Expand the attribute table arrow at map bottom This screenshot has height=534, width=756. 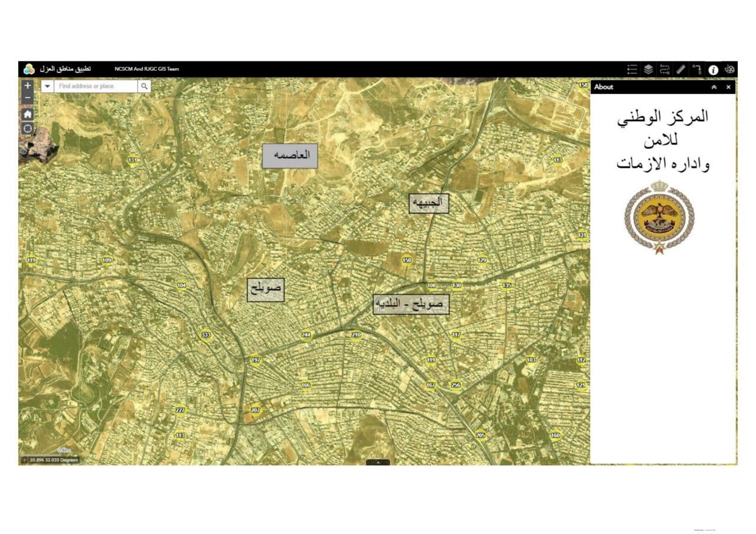click(x=378, y=462)
